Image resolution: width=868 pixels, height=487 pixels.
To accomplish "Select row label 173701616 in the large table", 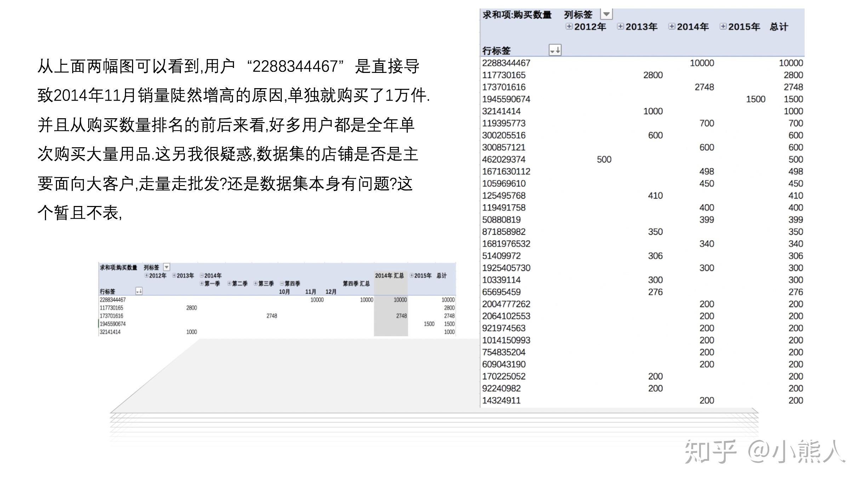I will (504, 87).
